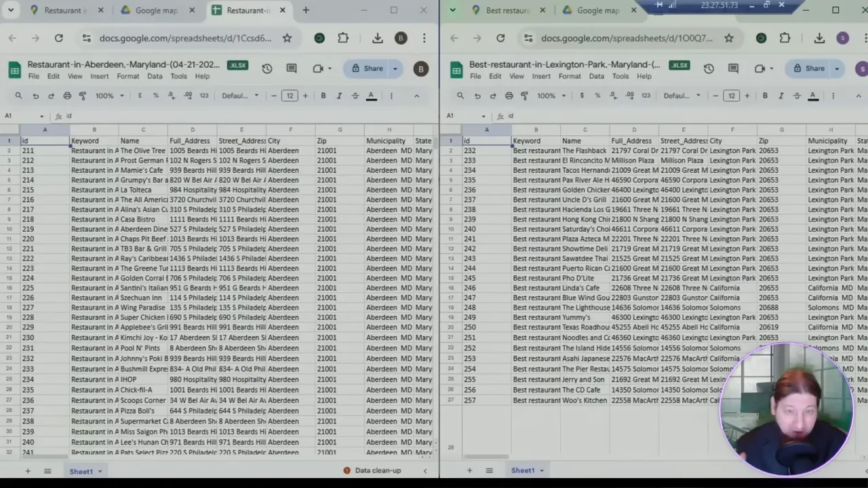Select paint format in Aberdeen spreadsheet toolbar
Viewport: 868px width, 488px height.
83,96
